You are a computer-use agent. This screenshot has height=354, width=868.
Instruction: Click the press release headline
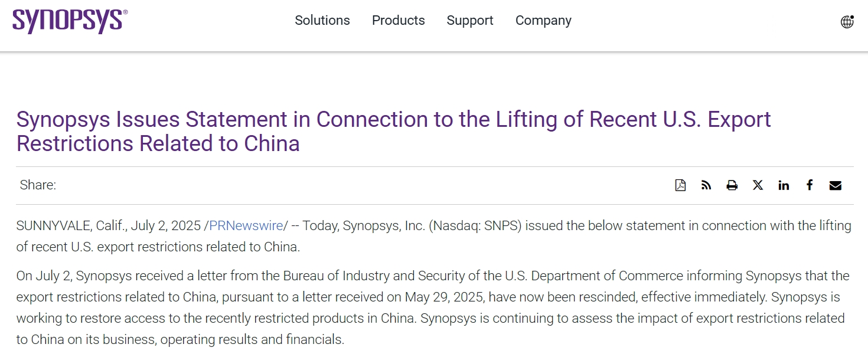click(x=393, y=131)
